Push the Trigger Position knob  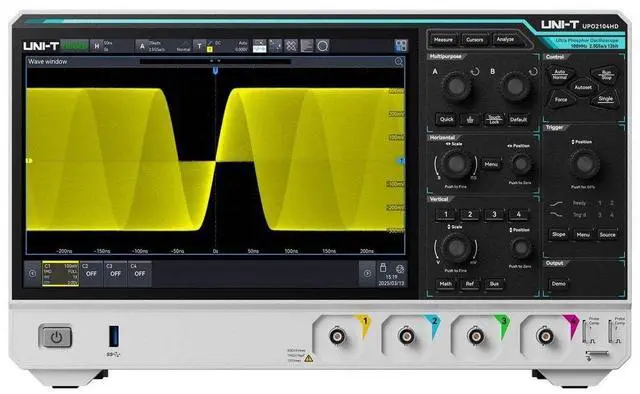tap(584, 164)
